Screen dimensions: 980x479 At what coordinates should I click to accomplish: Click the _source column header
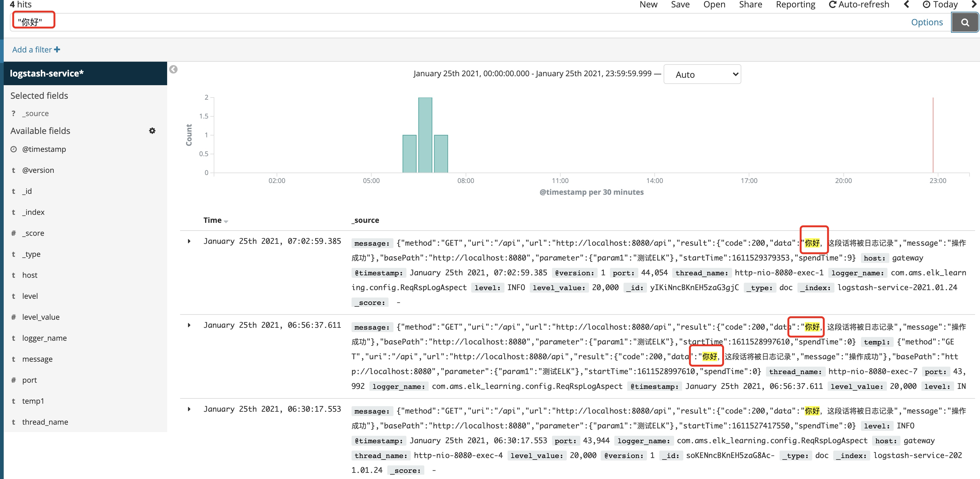[365, 220]
